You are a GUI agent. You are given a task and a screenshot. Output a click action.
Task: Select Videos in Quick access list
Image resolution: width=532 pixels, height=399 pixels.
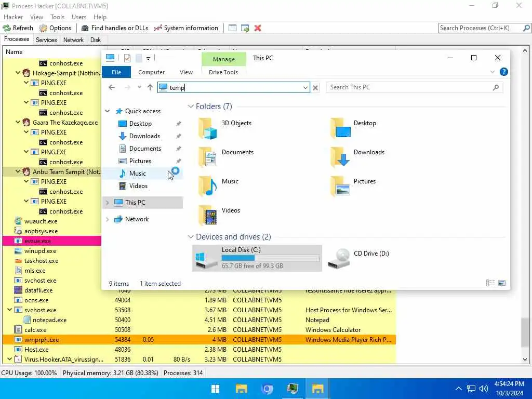click(x=138, y=186)
